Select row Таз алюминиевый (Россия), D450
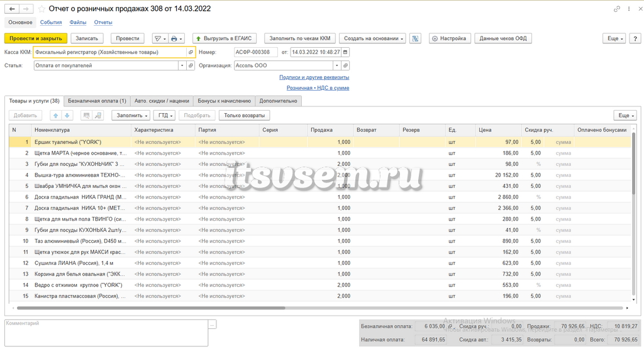Image resolution: width=644 pixels, height=349 pixels. point(320,241)
